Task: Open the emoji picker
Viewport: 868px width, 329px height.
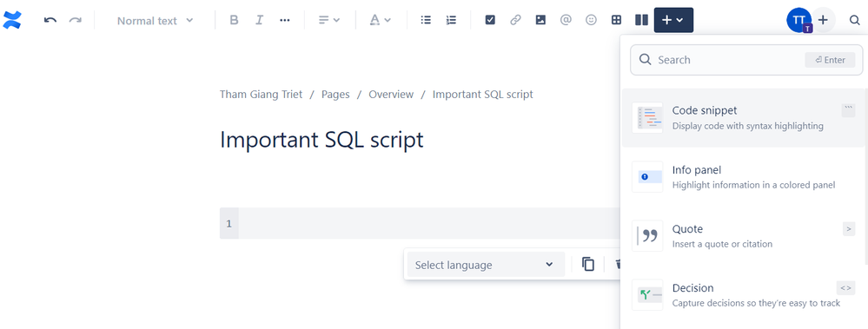Action: [x=591, y=21]
